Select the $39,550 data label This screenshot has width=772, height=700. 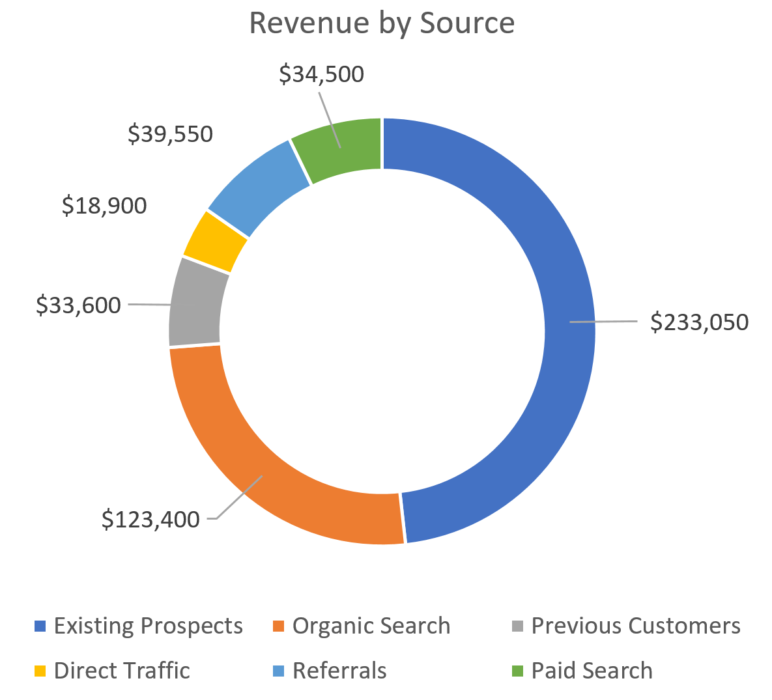170,134
